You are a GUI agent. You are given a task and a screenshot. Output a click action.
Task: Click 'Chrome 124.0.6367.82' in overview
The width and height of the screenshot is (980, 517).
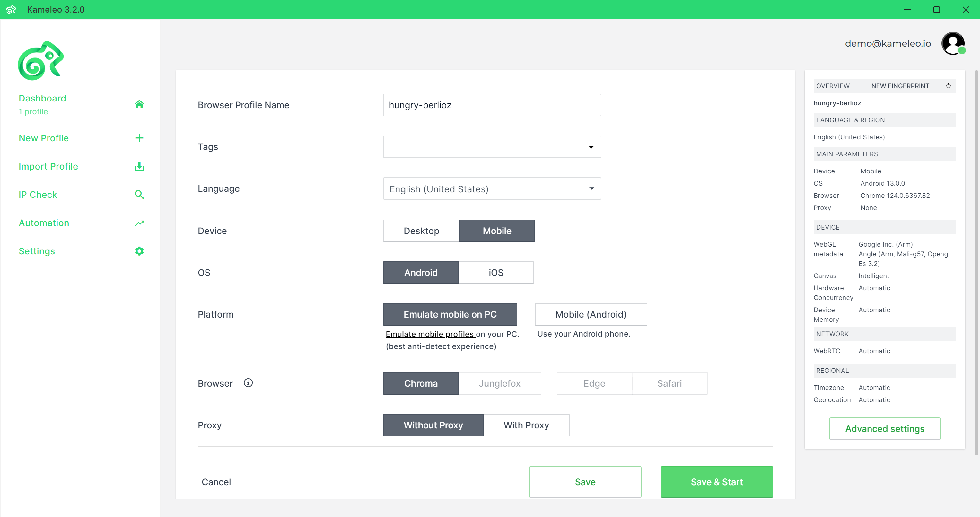tap(895, 196)
